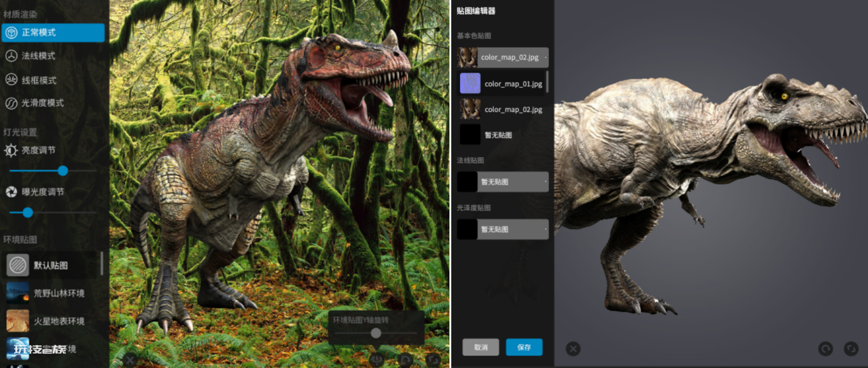Click the 环境贴图Y轴旋转 slider handle
Viewport: 868px width, 368px height.
(376, 333)
